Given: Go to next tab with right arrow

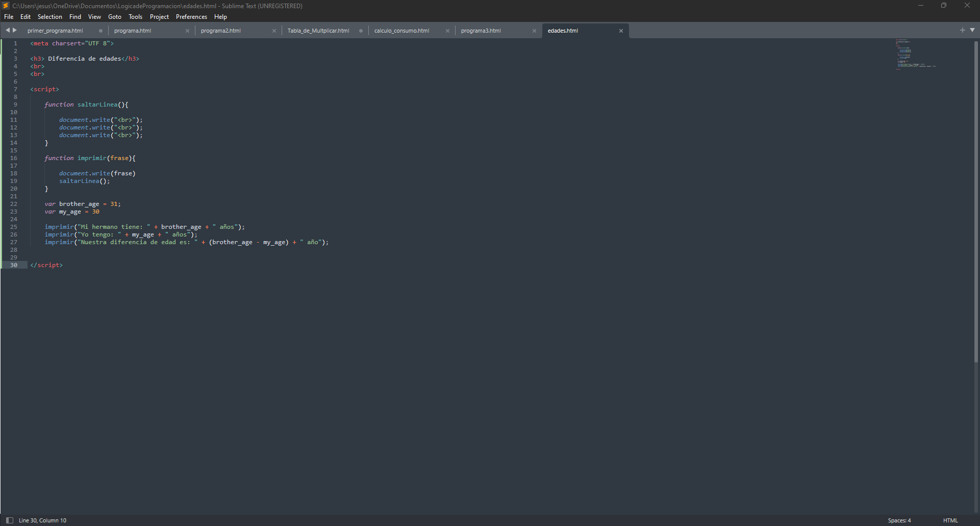Looking at the screenshot, I should [15, 30].
